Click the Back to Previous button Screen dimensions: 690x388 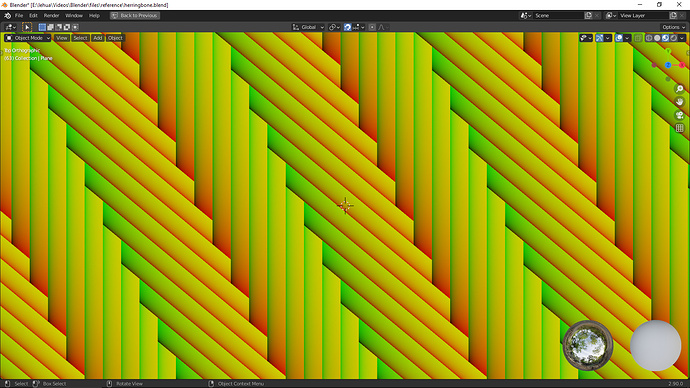(135, 15)
